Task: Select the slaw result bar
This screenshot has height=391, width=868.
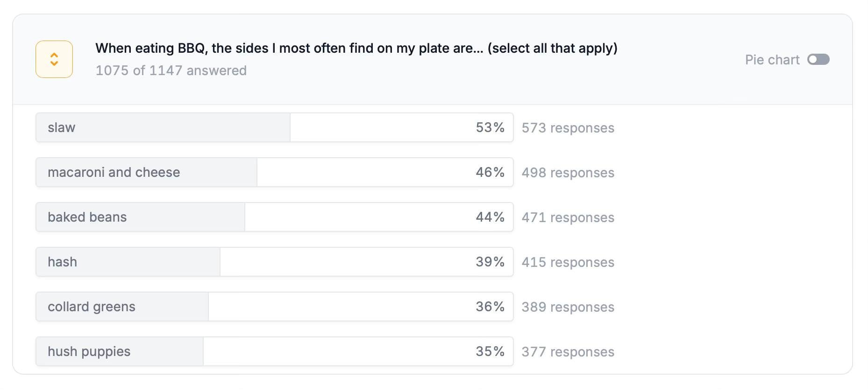Action: coord(274,127)
